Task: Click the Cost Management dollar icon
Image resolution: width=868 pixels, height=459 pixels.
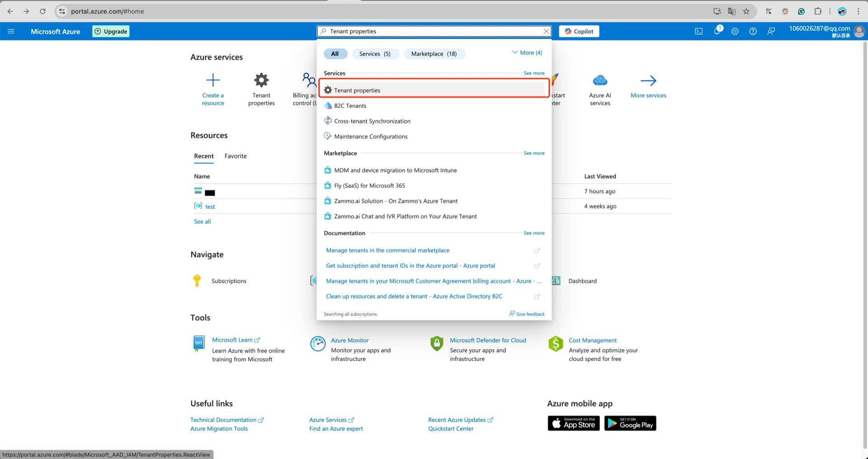Action: 556,344
